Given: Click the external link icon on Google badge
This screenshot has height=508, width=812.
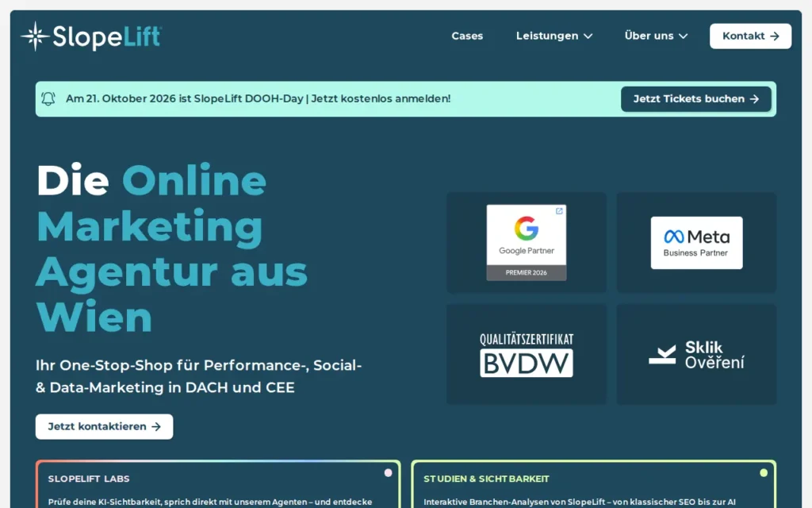Looking at the screenshot, I should tap(559, 211).
